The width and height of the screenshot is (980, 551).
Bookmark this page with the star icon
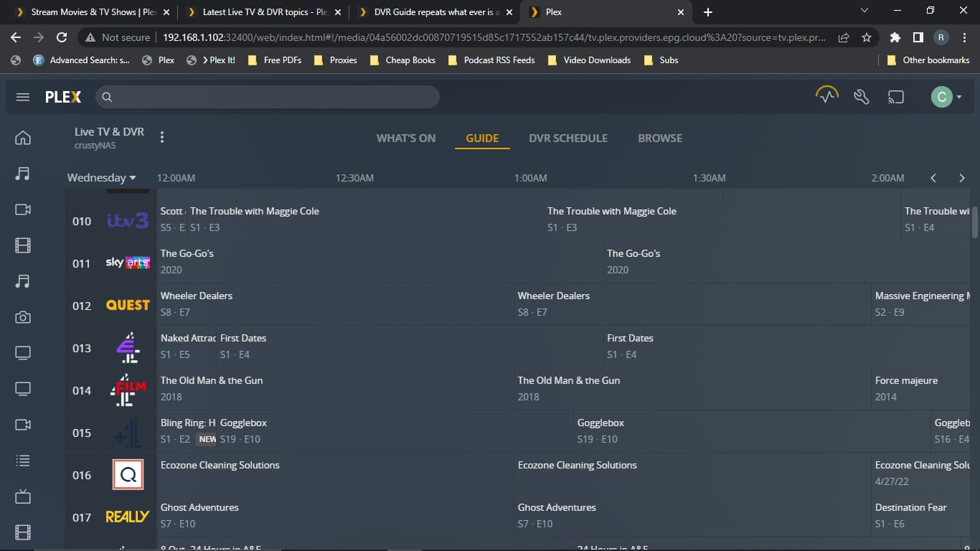(x=867, y=37)
